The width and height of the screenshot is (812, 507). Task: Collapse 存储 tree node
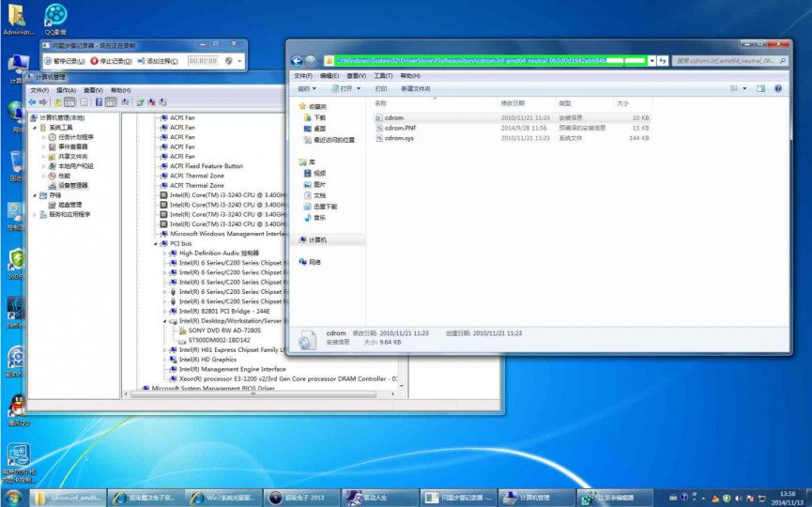35,195
